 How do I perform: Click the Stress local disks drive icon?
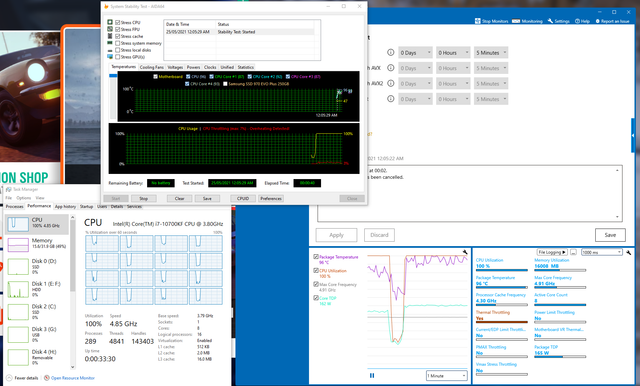pos(110,50)
